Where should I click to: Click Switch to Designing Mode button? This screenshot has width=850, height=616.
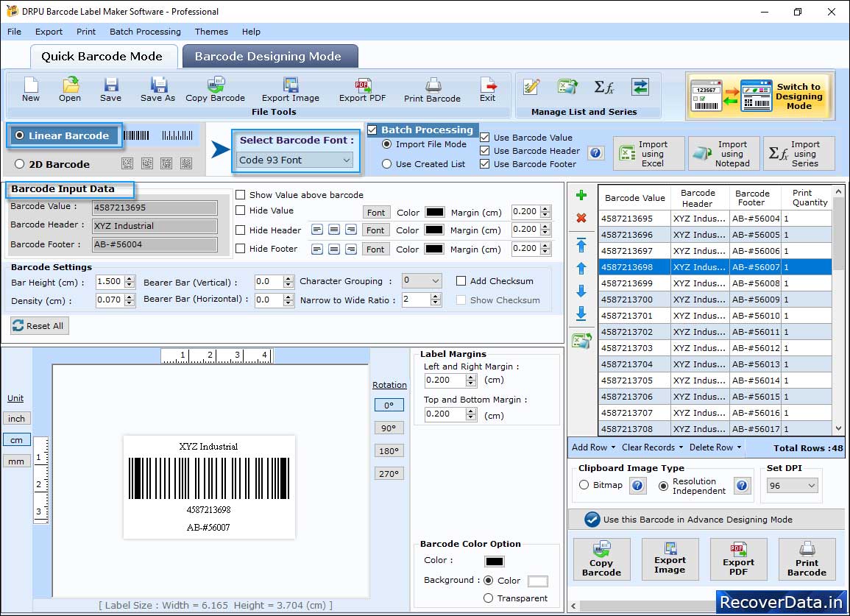pos(759,96)
